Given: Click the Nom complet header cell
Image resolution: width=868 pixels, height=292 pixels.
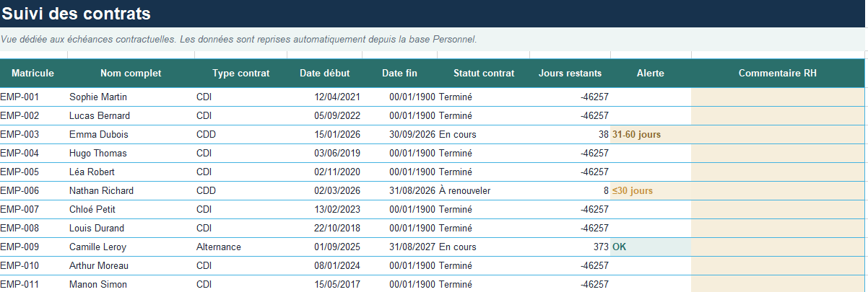Looking at the screenshot, I should [x=131, y=73].
